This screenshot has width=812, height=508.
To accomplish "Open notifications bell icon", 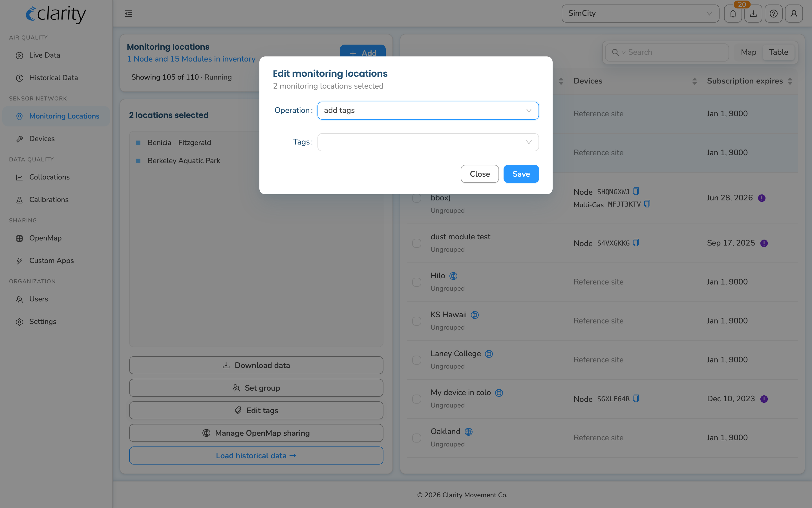I will pos(733,14).
